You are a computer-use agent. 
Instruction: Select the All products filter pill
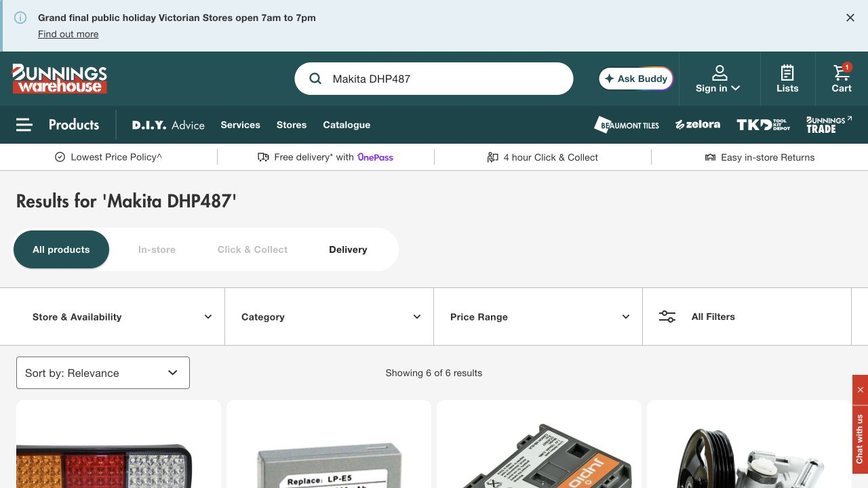pyautogui.click(x=61, y=249)
